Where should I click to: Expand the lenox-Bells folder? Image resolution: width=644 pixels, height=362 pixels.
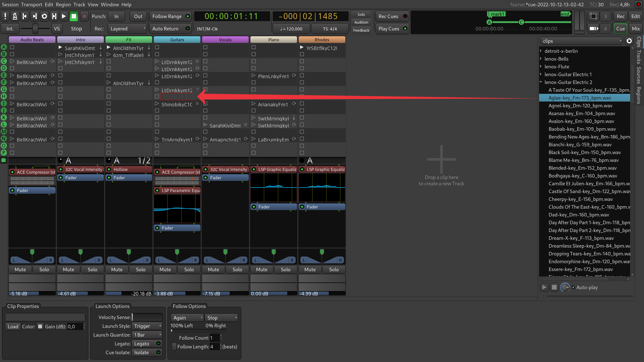click(x=541, y=59)
